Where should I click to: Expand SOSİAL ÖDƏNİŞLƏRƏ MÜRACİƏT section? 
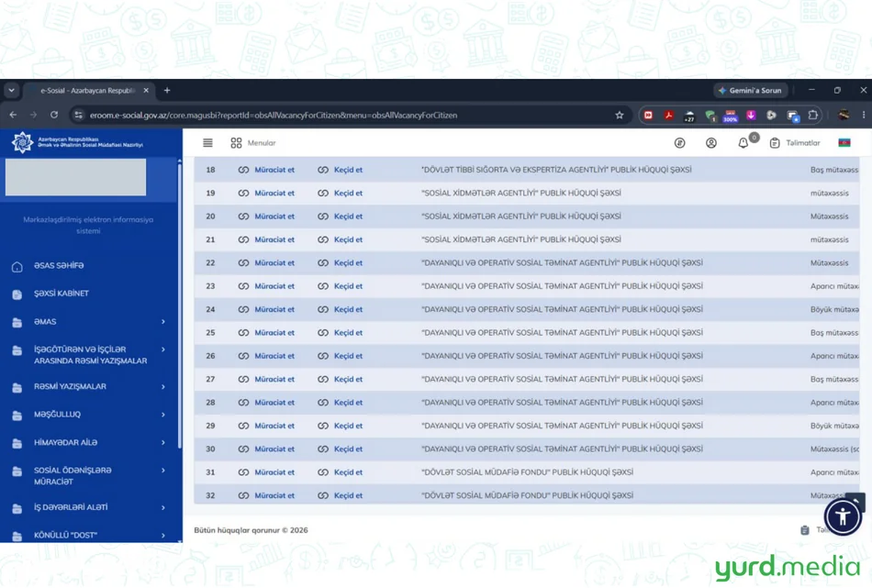coord(89,476)
